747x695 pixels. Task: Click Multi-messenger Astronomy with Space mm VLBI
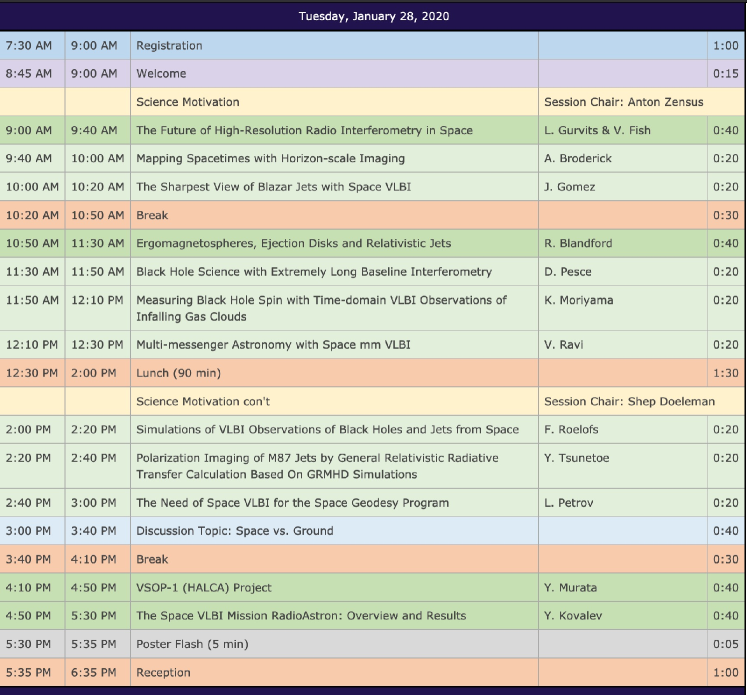(273, 345)
